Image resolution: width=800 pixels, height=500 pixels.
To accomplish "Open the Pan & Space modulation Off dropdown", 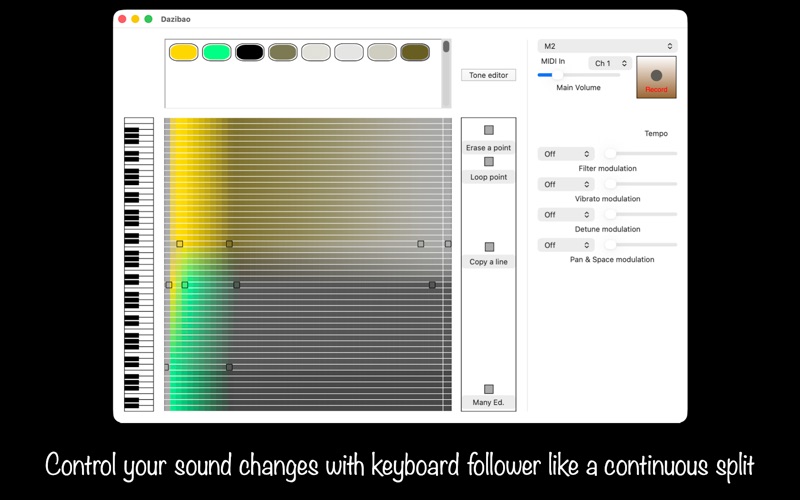I will click(x=566, y=245).
